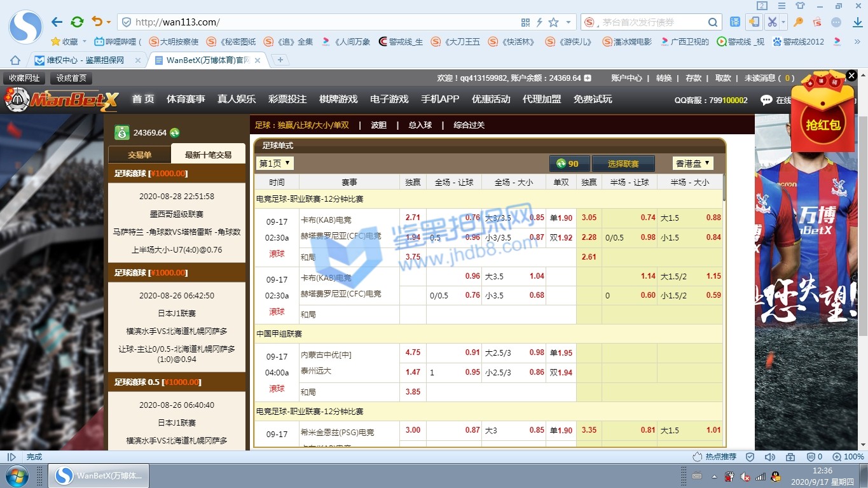Click the 在线客服 chat bubble icon
Image resolution: width=868 pixels, height=488 pixels.
[766, 100]
